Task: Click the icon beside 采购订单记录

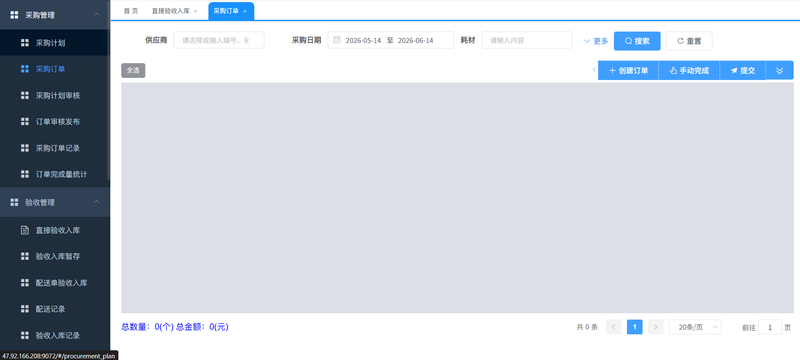Action: 24,148
